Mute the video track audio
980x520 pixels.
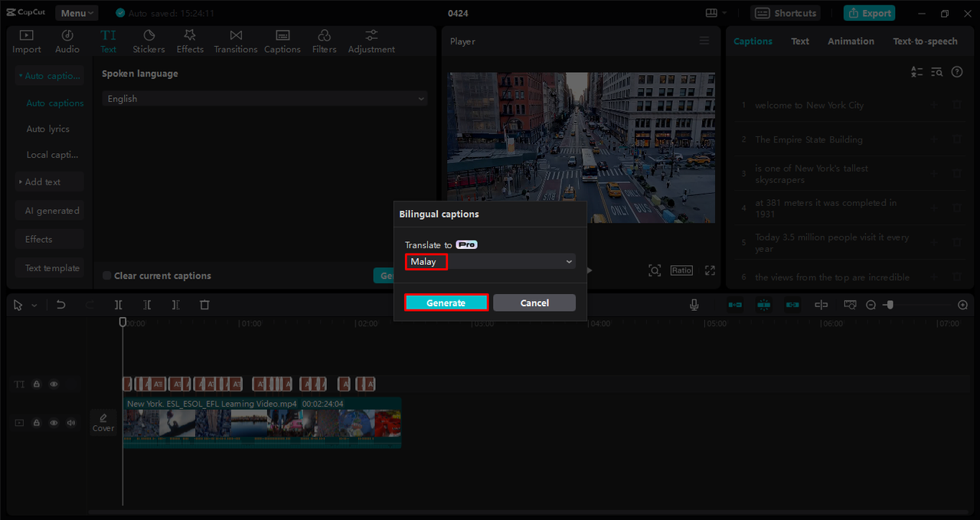click(x=71, y=423)
